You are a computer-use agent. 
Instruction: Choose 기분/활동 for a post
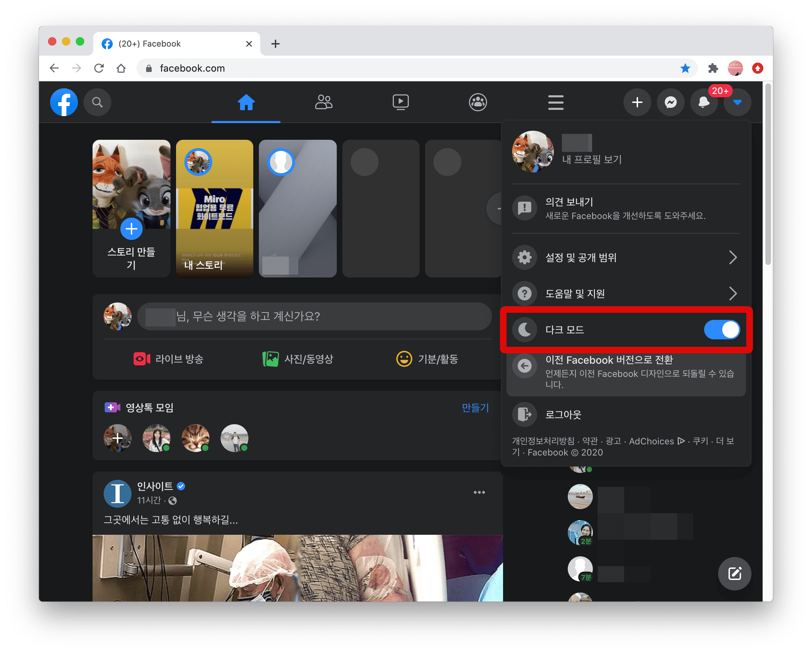coord(428,359)
